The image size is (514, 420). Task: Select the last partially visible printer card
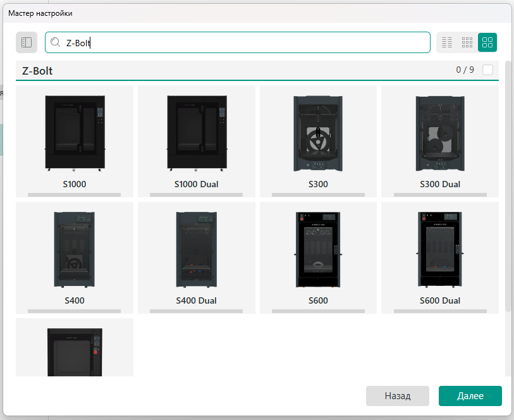point(75,347)
